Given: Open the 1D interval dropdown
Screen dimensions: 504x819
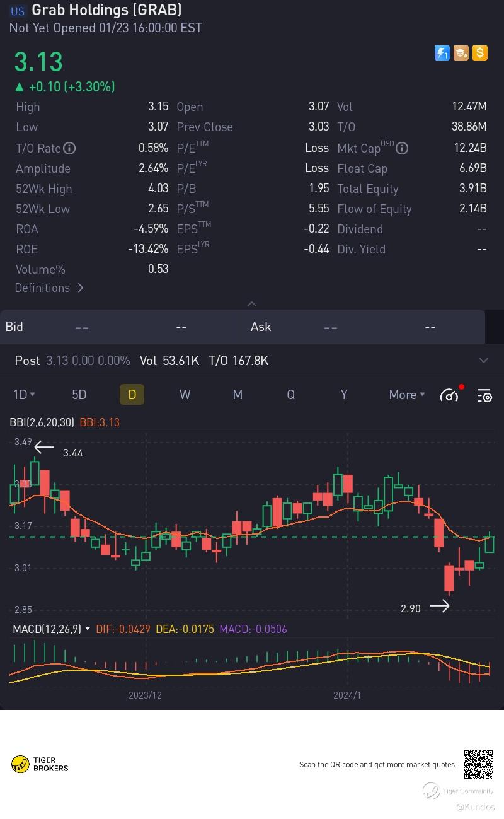Looking at the screenshot, I should (24, 395).
